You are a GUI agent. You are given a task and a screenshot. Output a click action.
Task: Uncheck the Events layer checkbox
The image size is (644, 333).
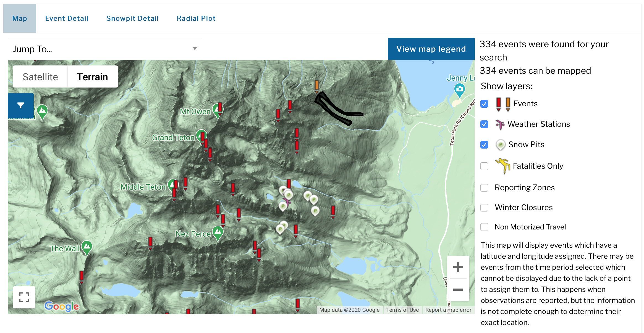coord(484,104)
